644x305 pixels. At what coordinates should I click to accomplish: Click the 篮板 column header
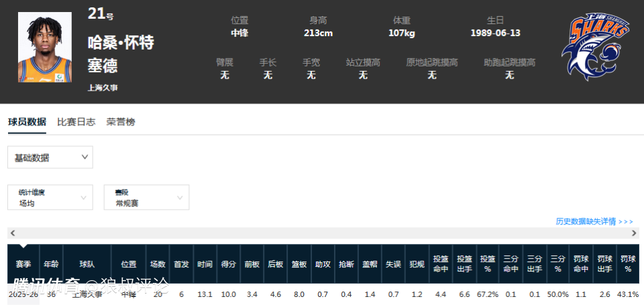point(299,264)
